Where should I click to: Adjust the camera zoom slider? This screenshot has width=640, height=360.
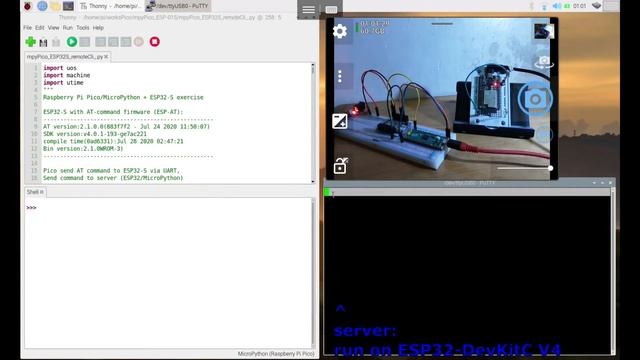pyautogui.click(x=524, y=168)
